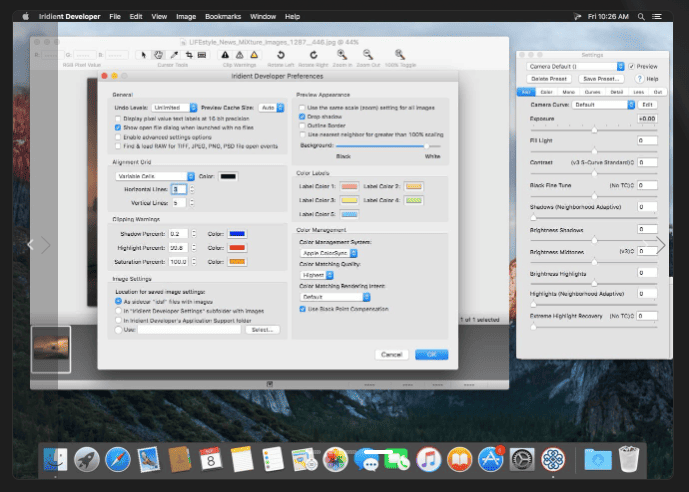The image size is (689, 492).
Task: Check Enable advanced settings options
Action: pos(118,137)
